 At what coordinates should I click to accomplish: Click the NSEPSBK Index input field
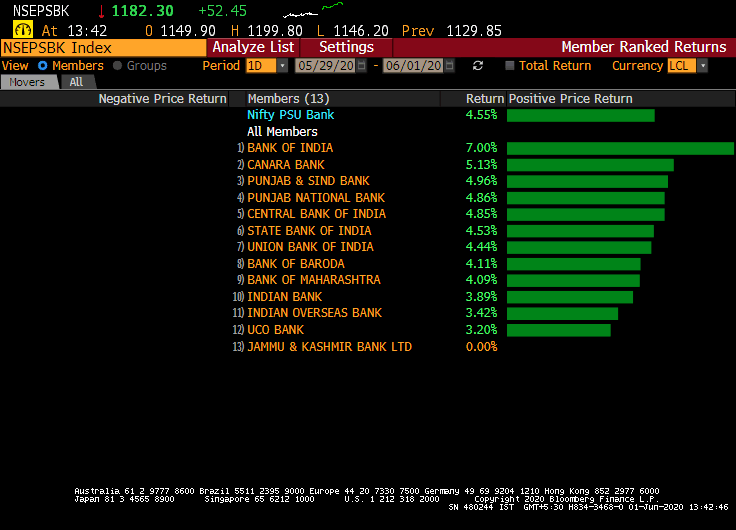[103, 47]
